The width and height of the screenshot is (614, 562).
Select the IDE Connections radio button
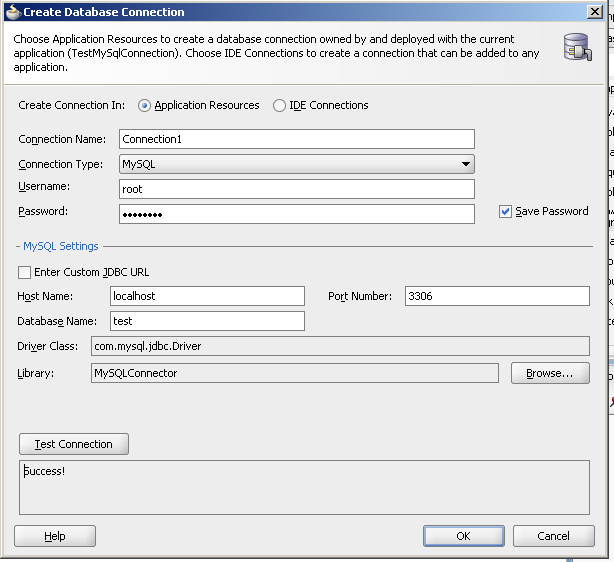pyautogui.click(x=279, y=106)
